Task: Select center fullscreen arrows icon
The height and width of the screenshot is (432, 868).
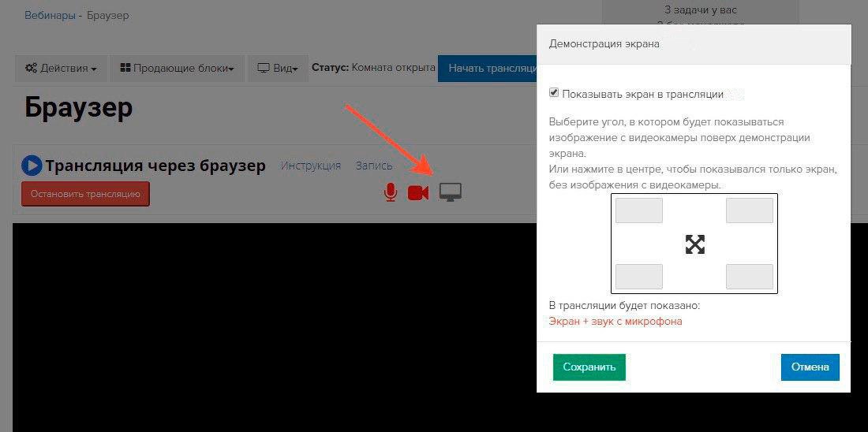Action: (694, 244)
